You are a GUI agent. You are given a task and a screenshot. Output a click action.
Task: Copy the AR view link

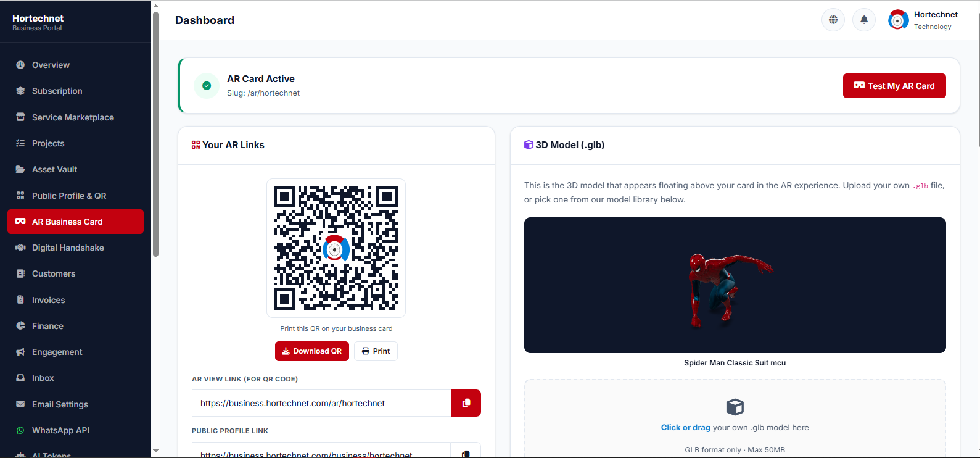coord(466,403)
